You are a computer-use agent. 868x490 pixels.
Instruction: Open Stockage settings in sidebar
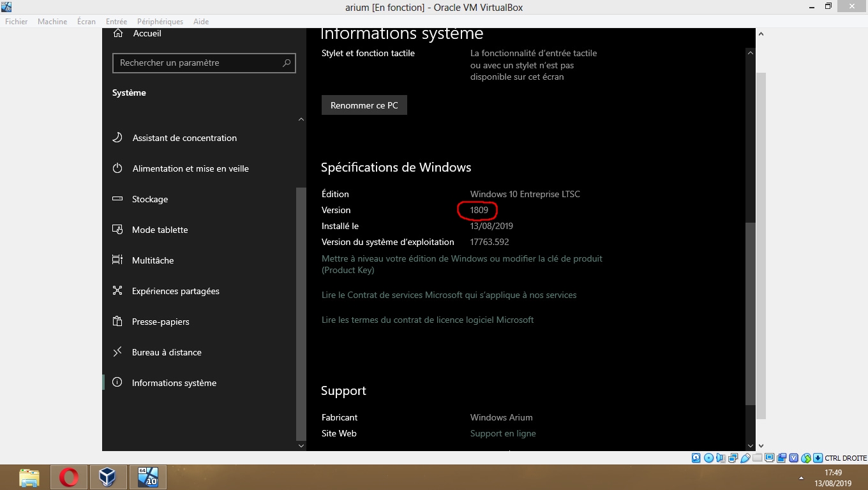[x=150, y=199]
